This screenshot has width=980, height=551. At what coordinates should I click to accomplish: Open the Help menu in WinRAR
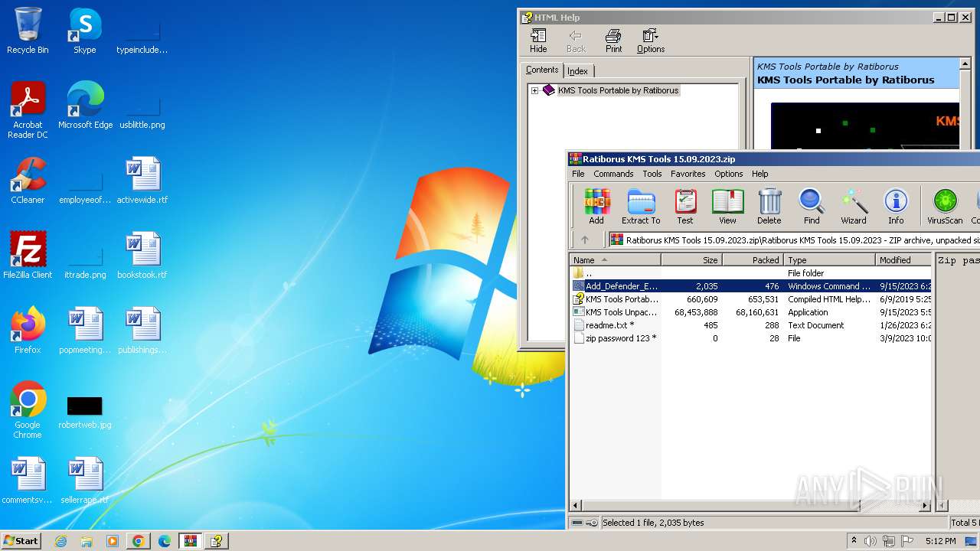tap(760, 174)
